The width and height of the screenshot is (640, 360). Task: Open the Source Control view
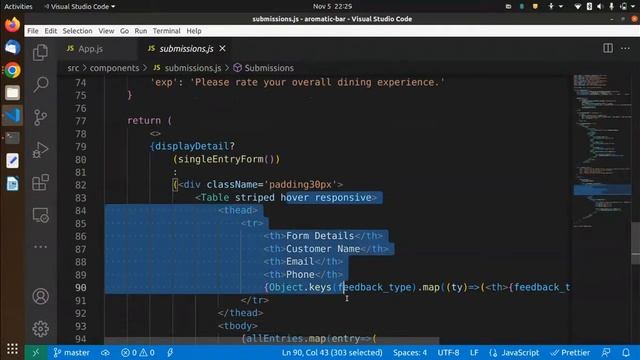pyautogui.click(x=40, y=118)
